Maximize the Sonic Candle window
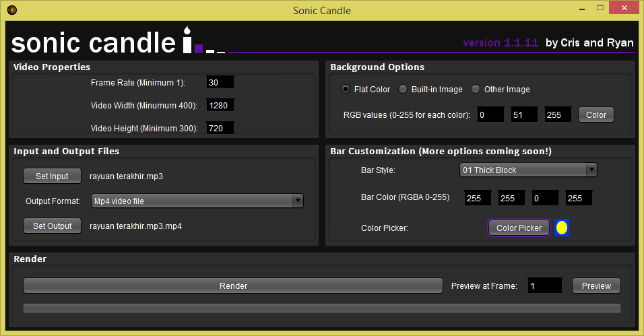Image resolution: width=644 pixels, height=336 pixels. pos(600,8)
